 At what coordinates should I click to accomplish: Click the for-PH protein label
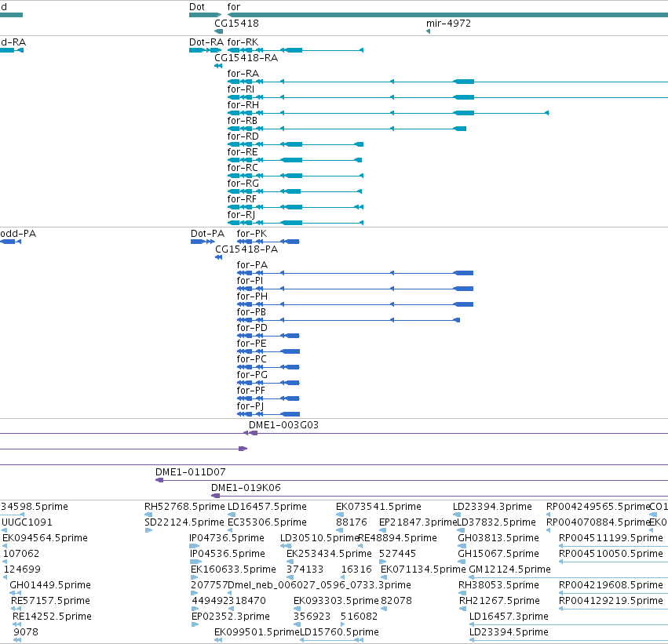252,297
